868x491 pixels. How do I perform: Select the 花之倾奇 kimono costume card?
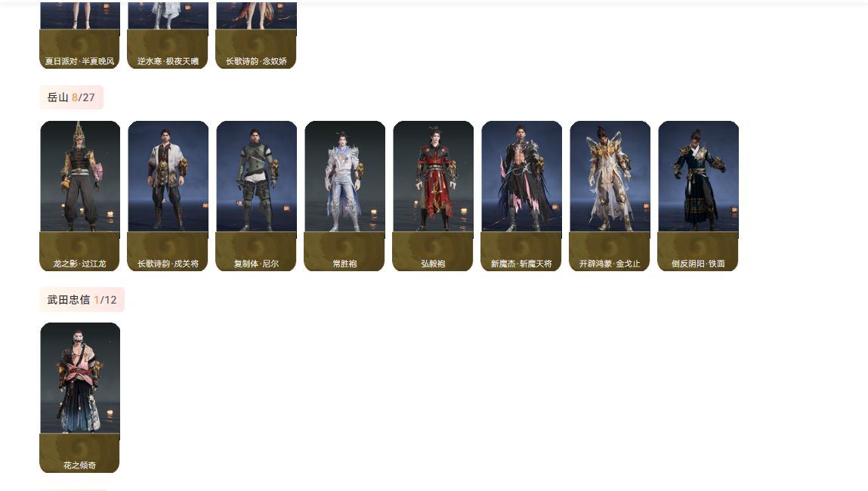[x=80, y=397]
